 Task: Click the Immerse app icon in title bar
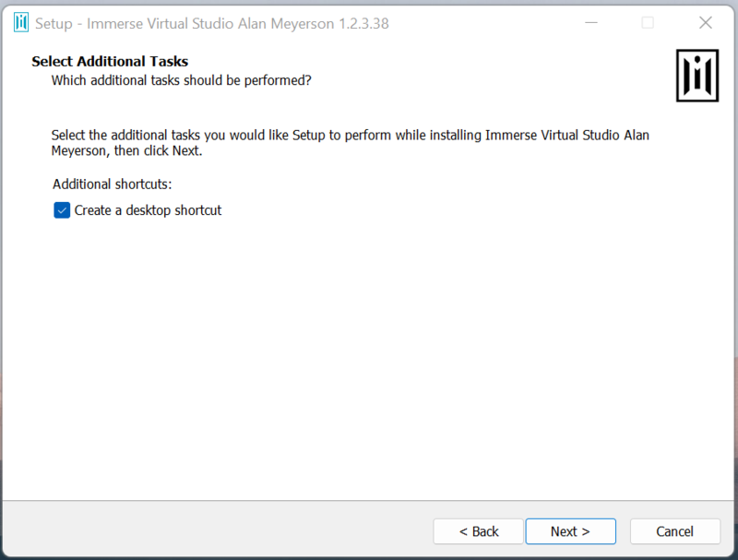(x=21, y=23)
